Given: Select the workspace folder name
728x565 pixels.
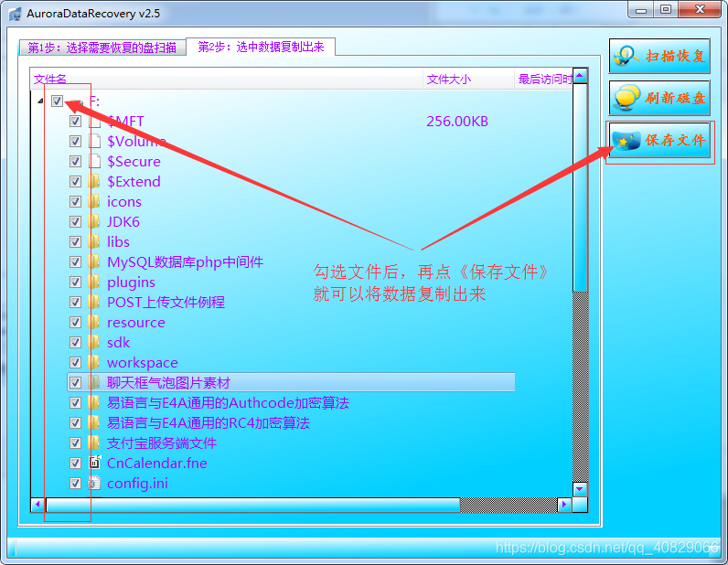Looking at the screenshot, I should (142, 363).
